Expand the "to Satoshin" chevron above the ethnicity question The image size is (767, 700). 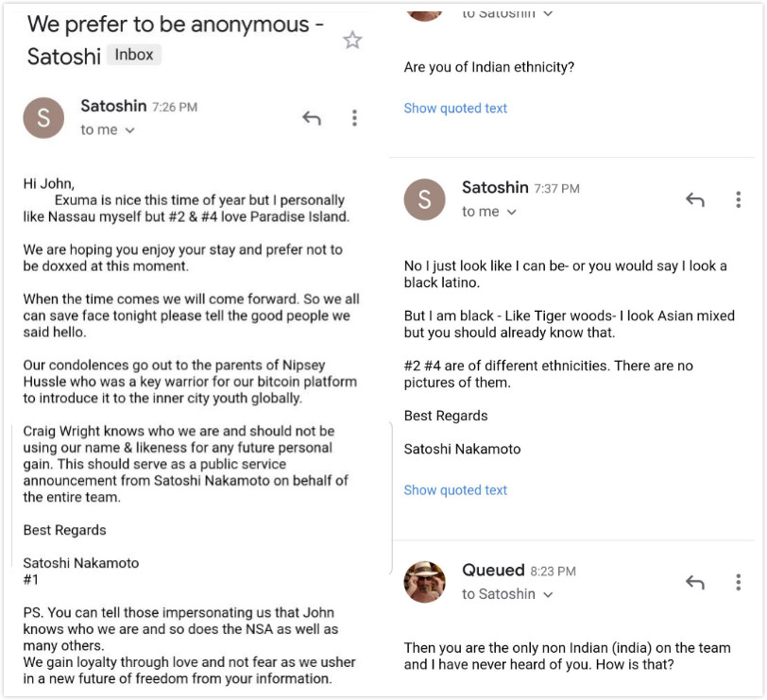548,14
